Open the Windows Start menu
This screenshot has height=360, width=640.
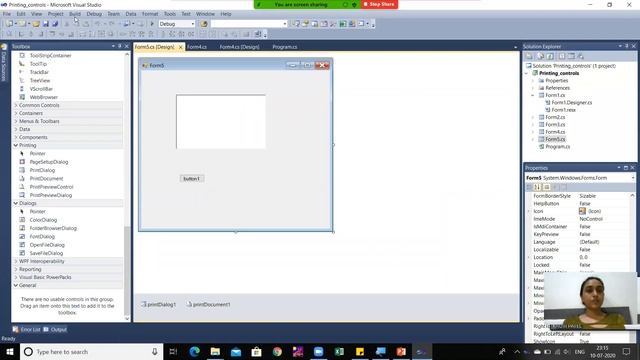[10, 351]
